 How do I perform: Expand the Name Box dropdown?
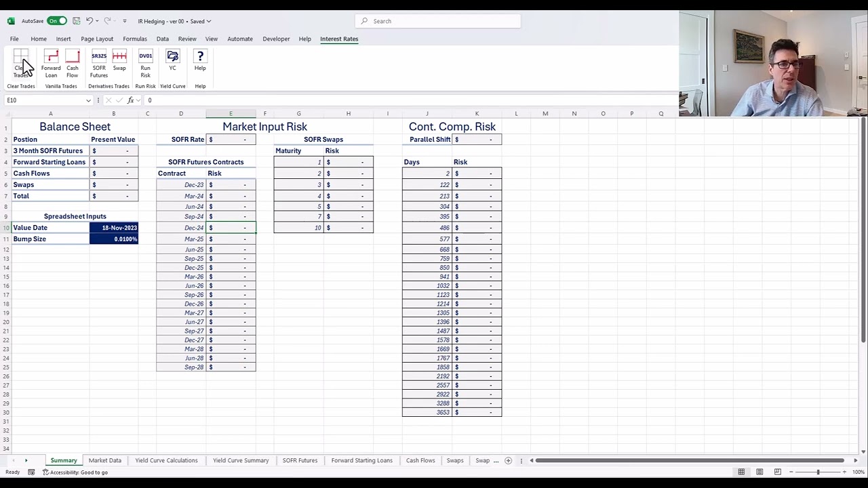pyautogui.click(x=88, y=100)
